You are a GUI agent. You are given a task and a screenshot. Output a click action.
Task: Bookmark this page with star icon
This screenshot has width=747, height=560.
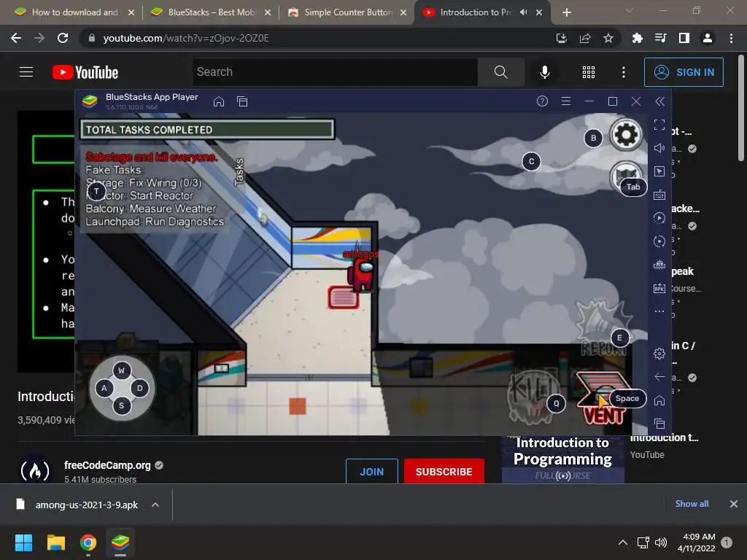(608, 38)
